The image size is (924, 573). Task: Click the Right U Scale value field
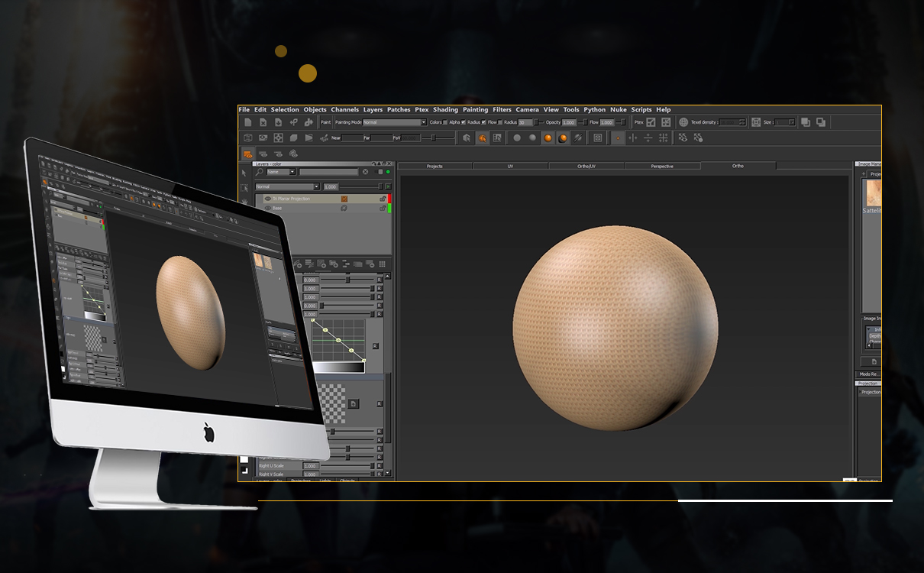point(311,465)
